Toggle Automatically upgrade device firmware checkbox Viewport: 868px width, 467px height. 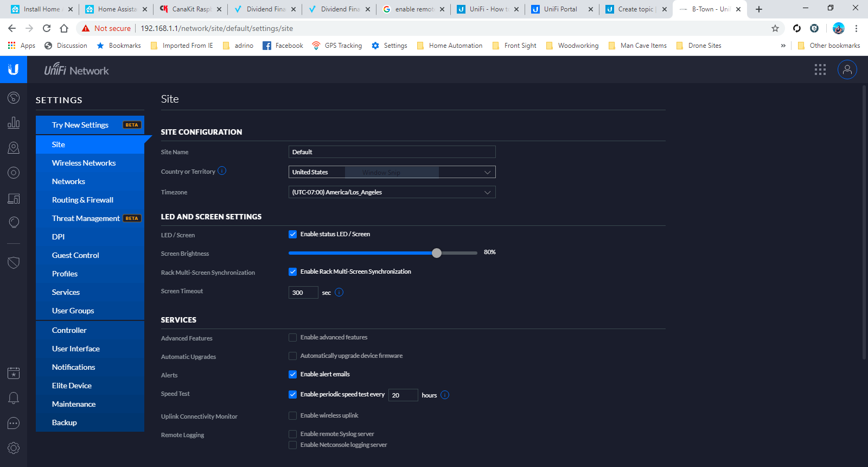tap(293, 356)
